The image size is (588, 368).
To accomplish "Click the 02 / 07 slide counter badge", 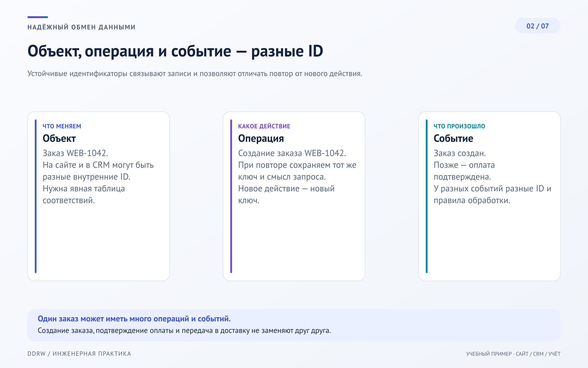I will [x=538, y=26].
